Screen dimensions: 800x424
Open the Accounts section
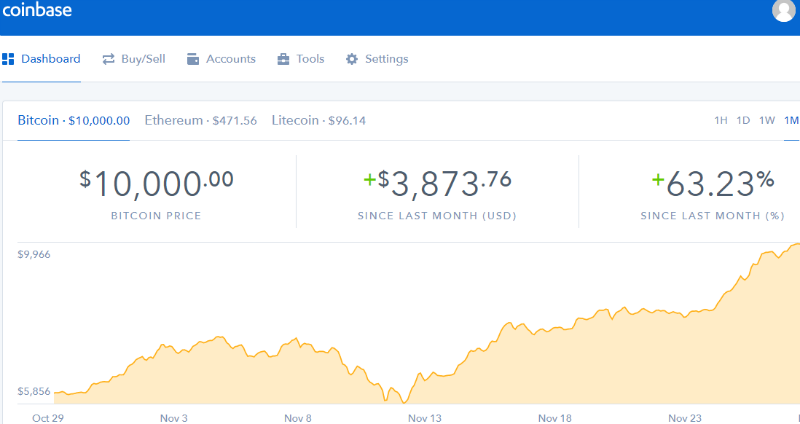(x=230, y=59)
